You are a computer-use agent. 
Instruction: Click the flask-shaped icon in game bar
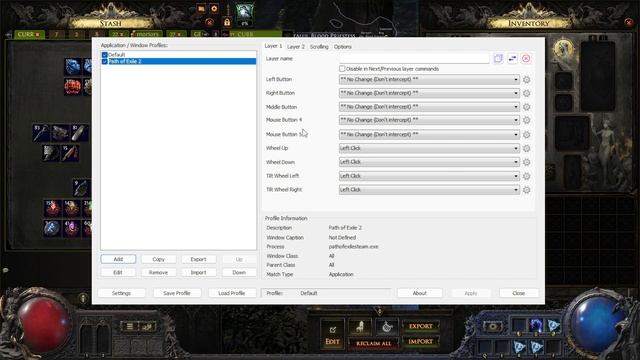pyautogui.click(x=387, y=327)
